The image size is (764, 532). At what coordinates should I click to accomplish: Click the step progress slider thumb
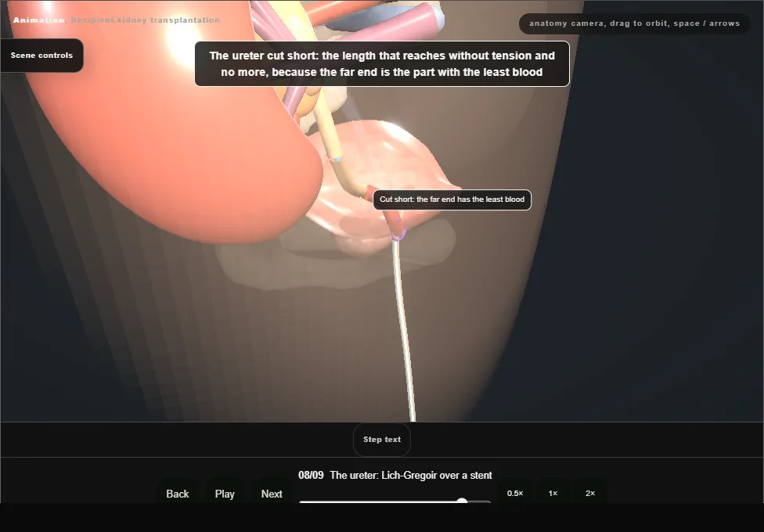pyautogui.click(x=462, y=501)
